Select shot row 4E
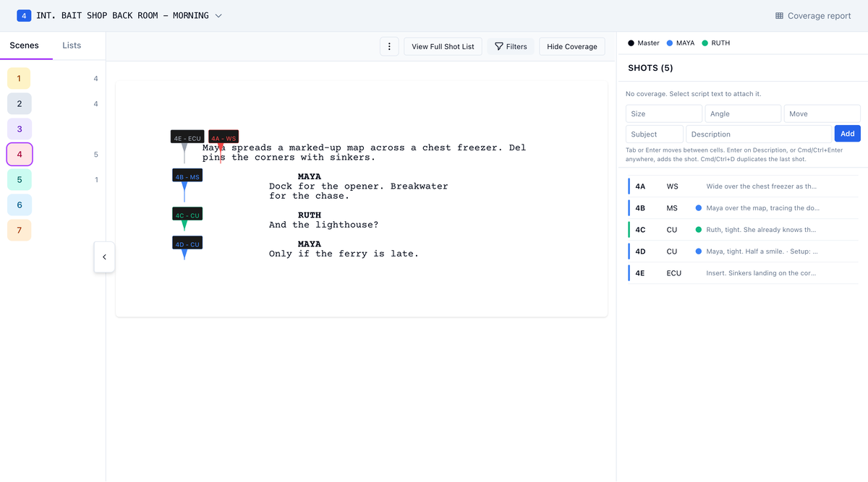 (x=744, y=273)
